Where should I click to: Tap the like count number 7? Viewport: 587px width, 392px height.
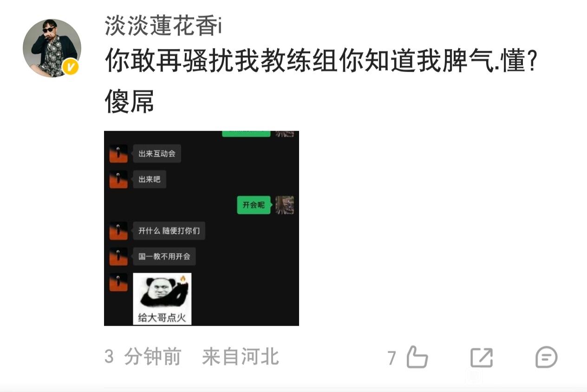[x=392, y=358]
